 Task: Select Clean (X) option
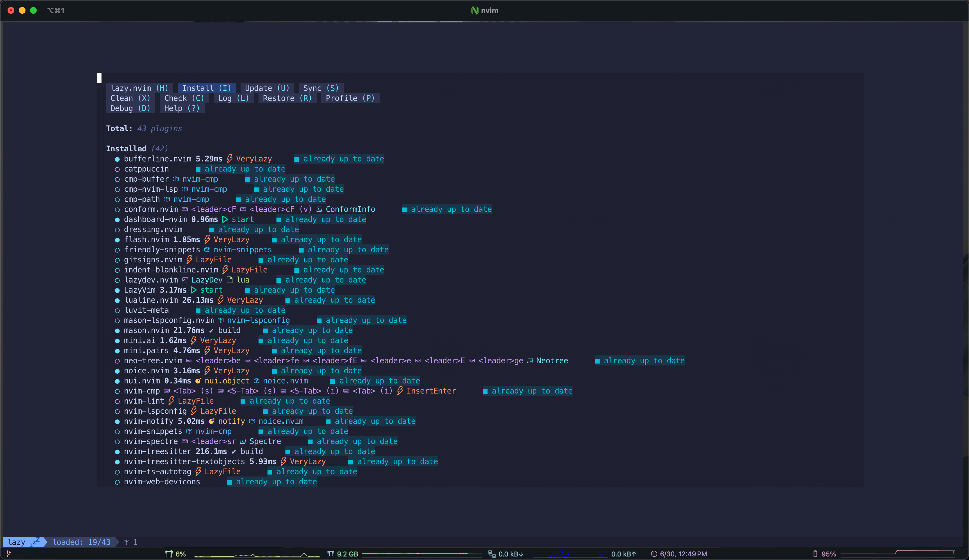click(x=130, y=98)
